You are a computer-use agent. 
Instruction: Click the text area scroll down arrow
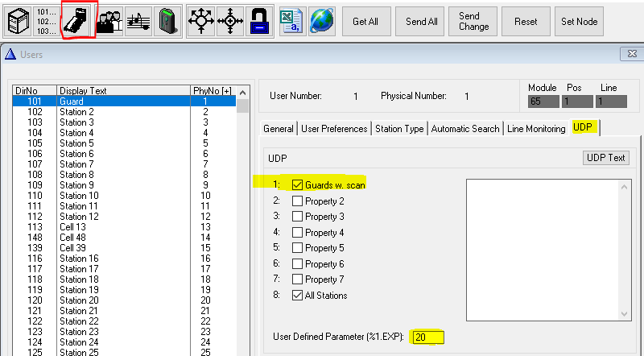[x=625, y=313]
